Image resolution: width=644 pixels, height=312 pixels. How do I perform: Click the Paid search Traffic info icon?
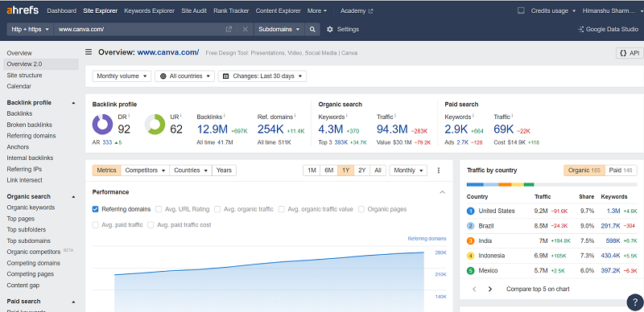coord(512,116)
